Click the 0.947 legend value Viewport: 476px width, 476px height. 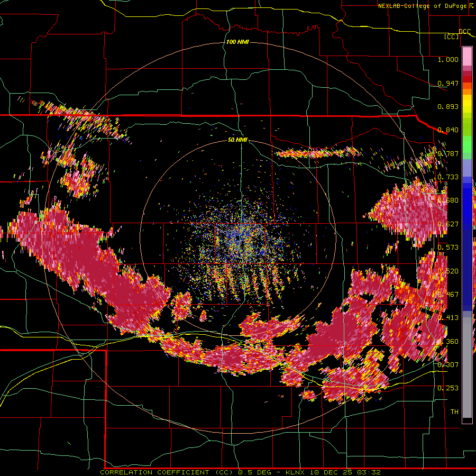[448, 83]
